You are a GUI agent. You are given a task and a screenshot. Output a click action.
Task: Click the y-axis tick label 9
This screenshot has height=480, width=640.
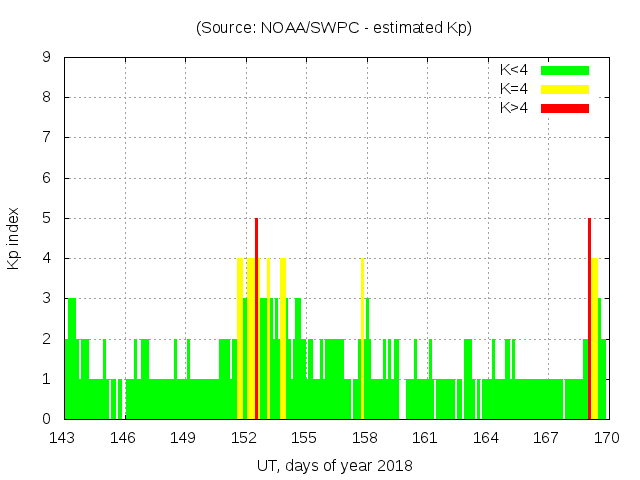pos(47,57)
